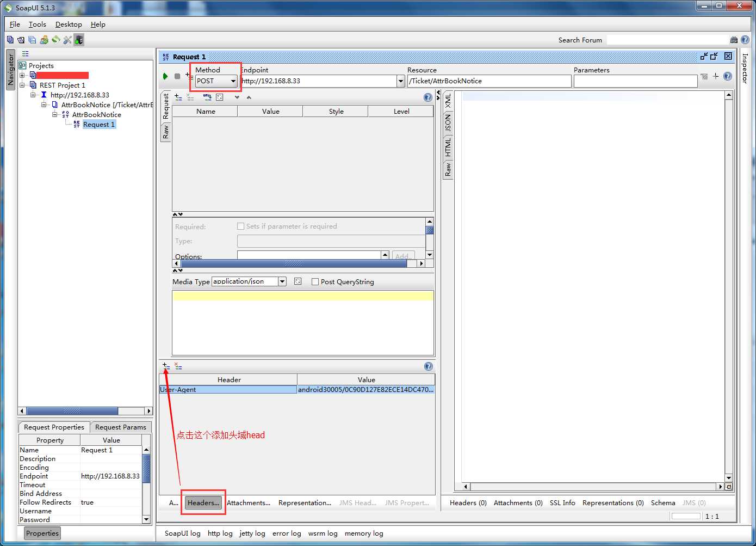This screenshot has width=756, height=546.
Task: Click the remove parameter icon in parameters toolbar
Action: (x=190, y=97)
